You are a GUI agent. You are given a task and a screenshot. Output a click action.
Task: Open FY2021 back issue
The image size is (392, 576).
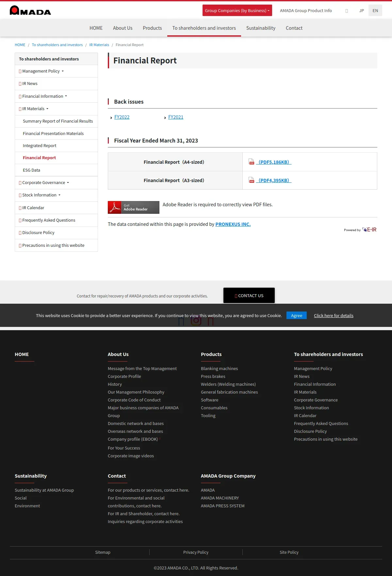click(x=176, y=117)
